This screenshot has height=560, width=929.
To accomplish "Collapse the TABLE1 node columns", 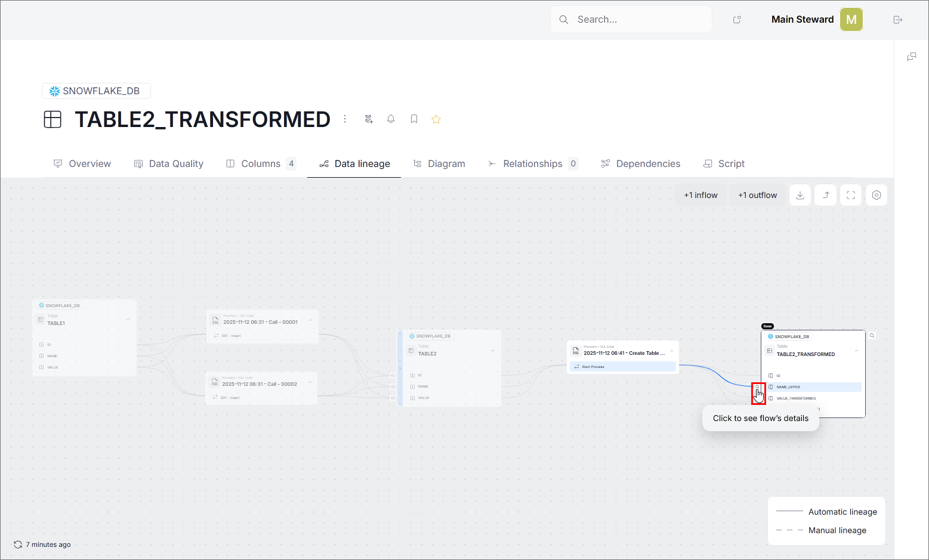I will (x=128, y=319).
